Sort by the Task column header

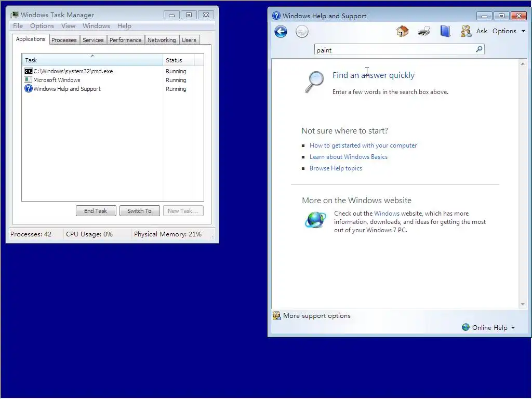pos(92,60)
